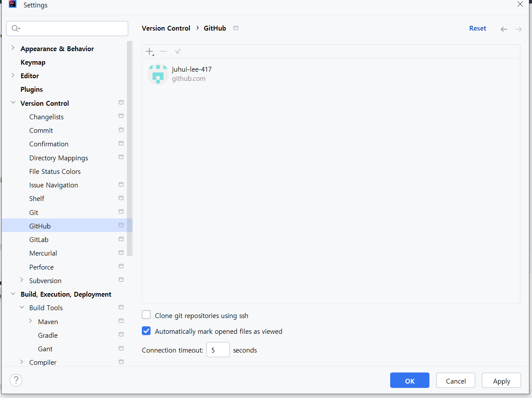Navigate forward with the right arrow
The image size is (532, 398).
518,29
